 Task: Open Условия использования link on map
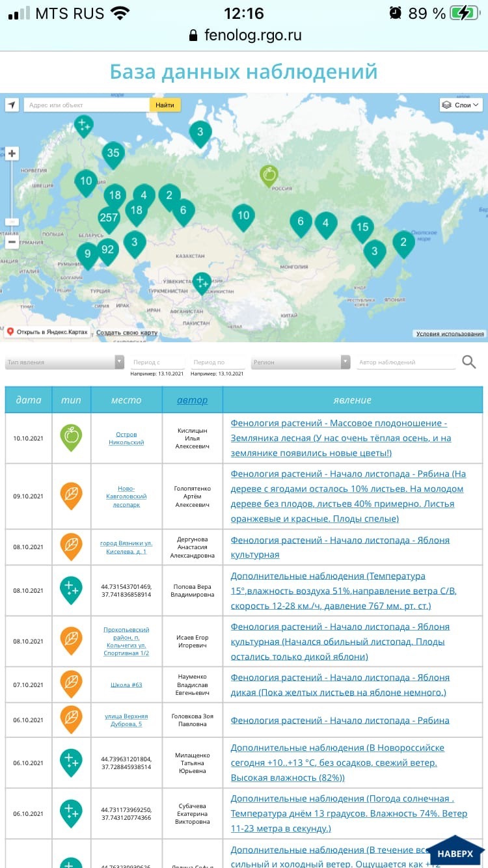click(x=450, y=334)
